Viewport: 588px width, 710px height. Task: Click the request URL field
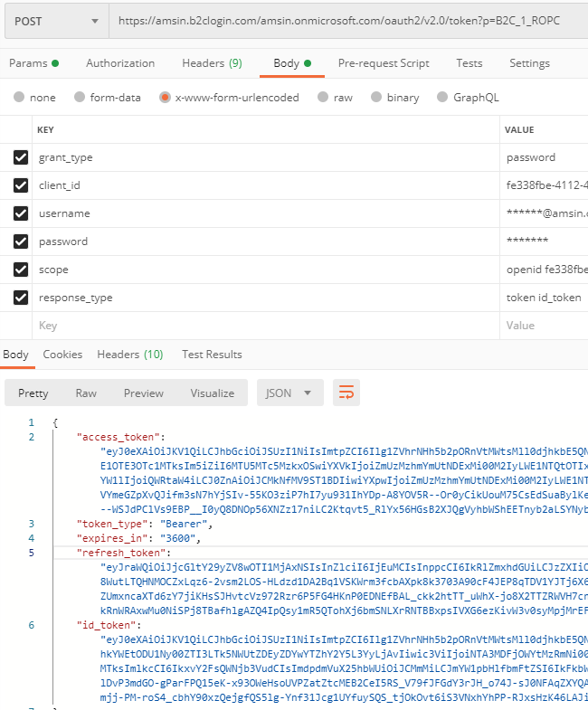348,21
